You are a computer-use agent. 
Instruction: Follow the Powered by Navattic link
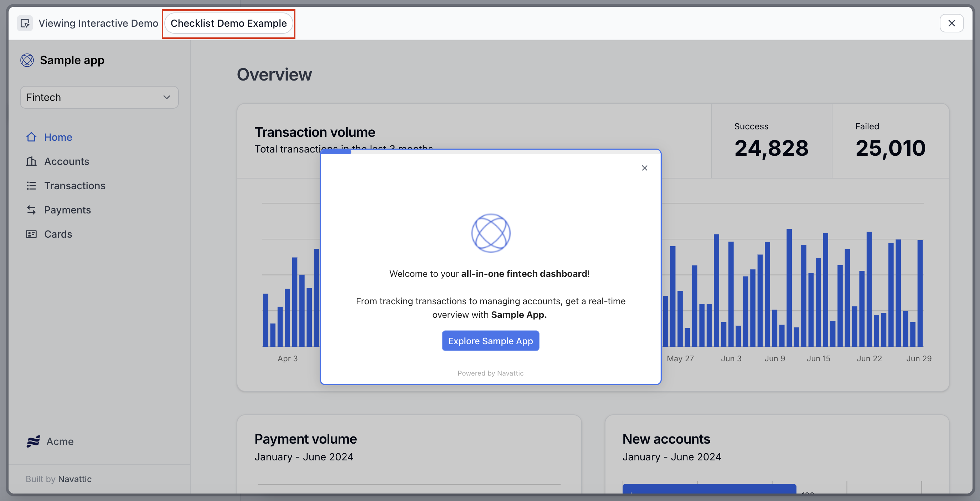pyautogui.click(x=490, y=373)
